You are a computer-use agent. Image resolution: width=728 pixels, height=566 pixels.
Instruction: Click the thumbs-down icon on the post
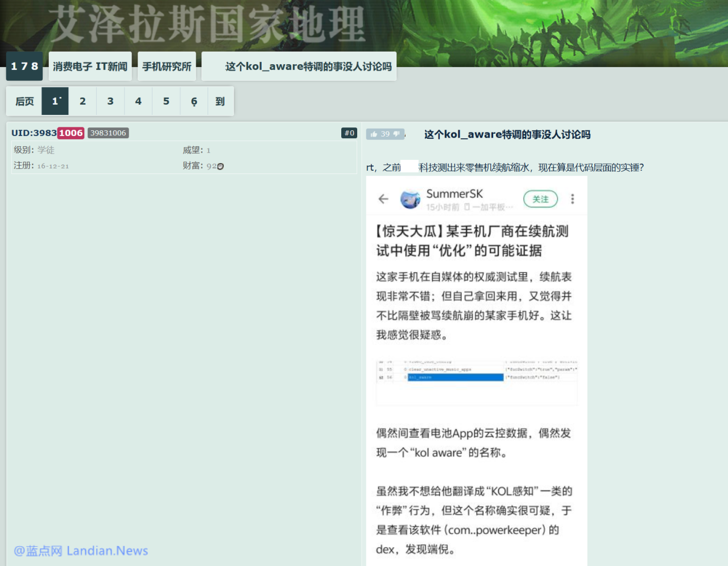coord(397,134)
